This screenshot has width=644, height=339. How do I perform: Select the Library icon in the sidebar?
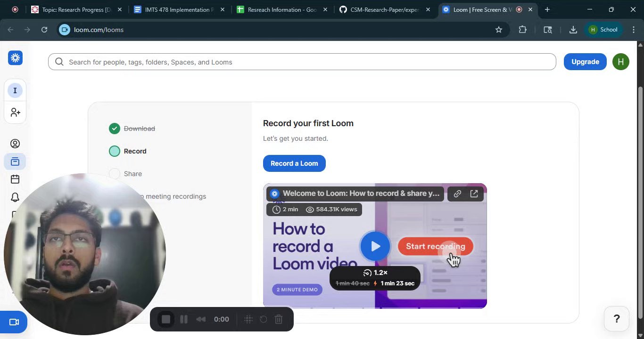15,161
